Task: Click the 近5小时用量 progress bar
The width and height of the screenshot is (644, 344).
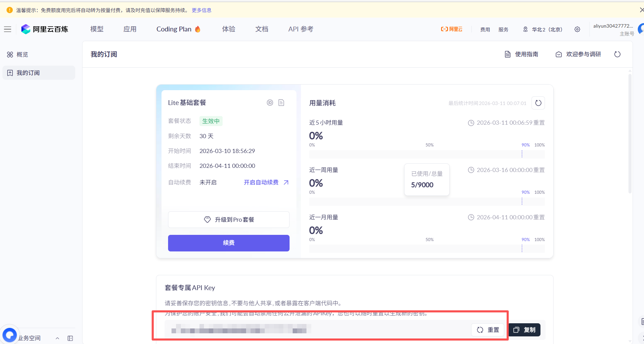Action: pyautogui.click(x=427, y=154)
